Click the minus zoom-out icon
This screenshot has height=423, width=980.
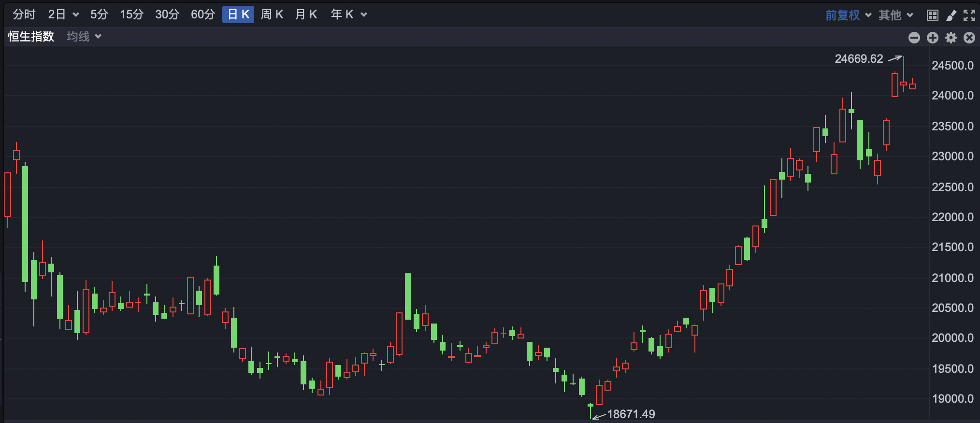click(x=914, y=38)
